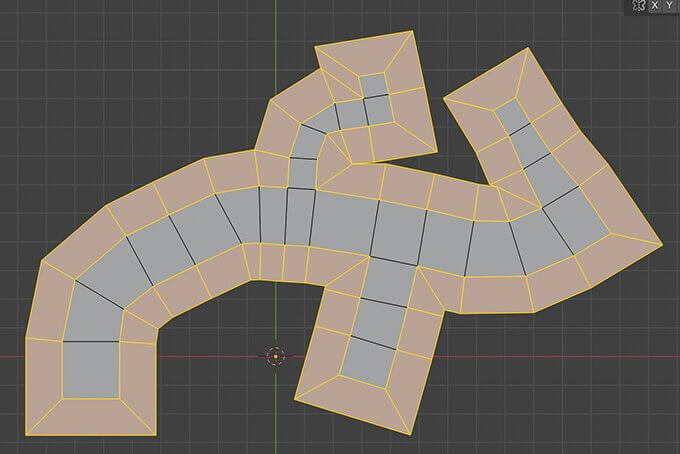The width and height of the screenshot is (680, 454).
Task: Select the tan trapezoid face at bottom-left end
Action: pos(90,417)
